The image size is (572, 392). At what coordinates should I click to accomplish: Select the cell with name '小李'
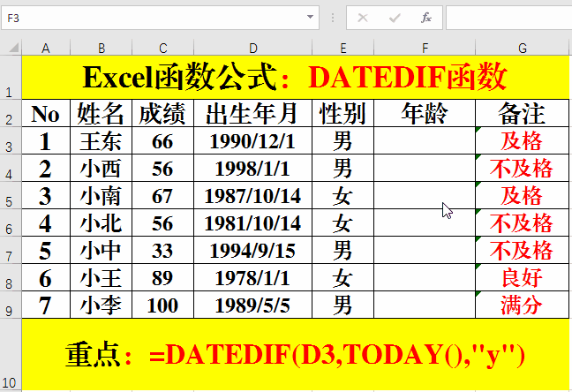tap(101, 305)
